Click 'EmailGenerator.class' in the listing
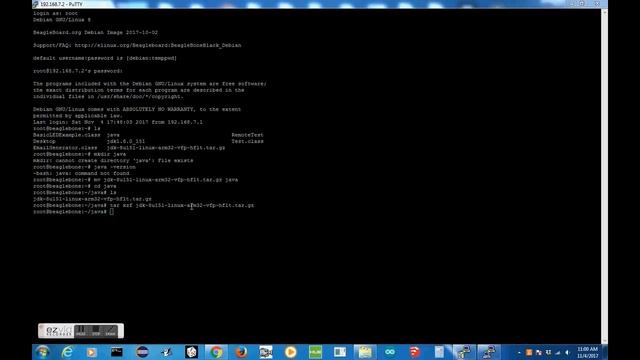The width and height of the screenshot is (640, 360). click(x=65, y=147)
